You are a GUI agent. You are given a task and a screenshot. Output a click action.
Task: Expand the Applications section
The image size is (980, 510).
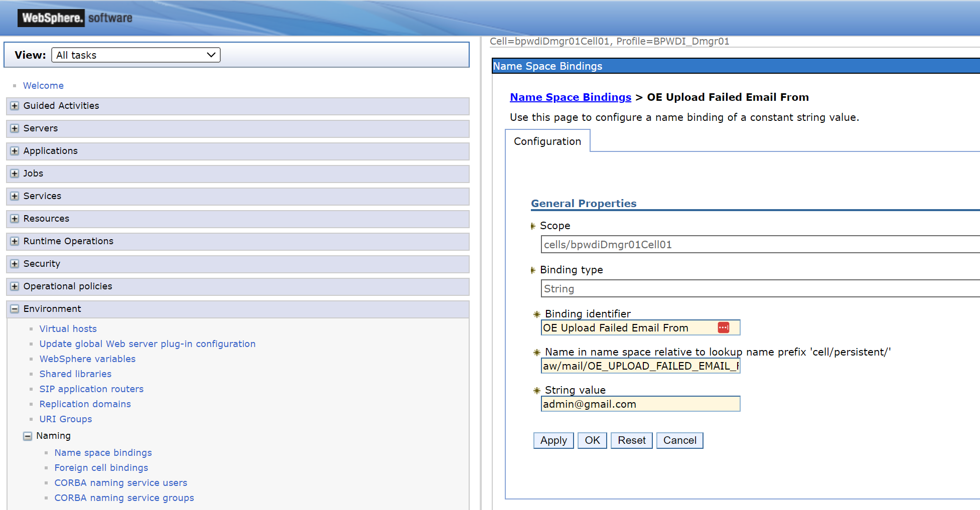[14, 151]
